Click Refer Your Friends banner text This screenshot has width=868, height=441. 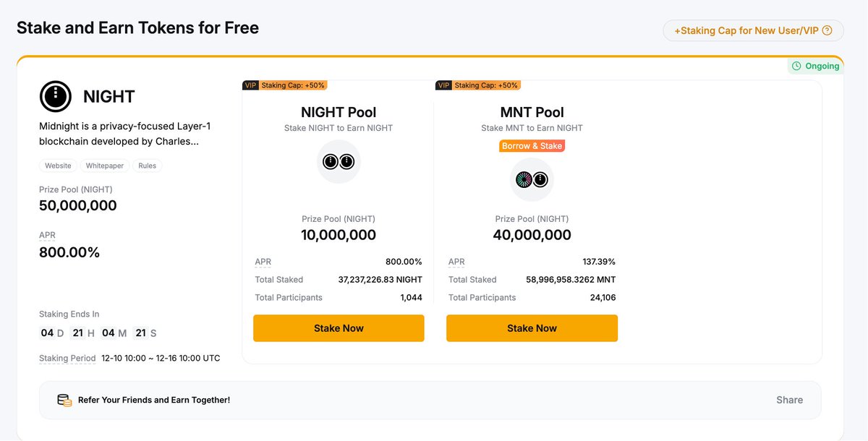[x=154, y=400]
